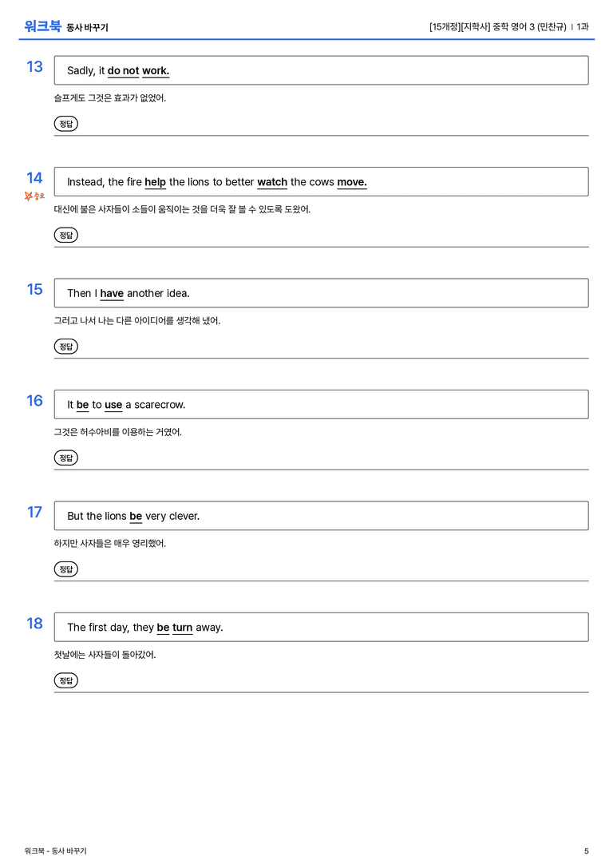Click the Korean translation under sentence 18

tap(105, 654)
